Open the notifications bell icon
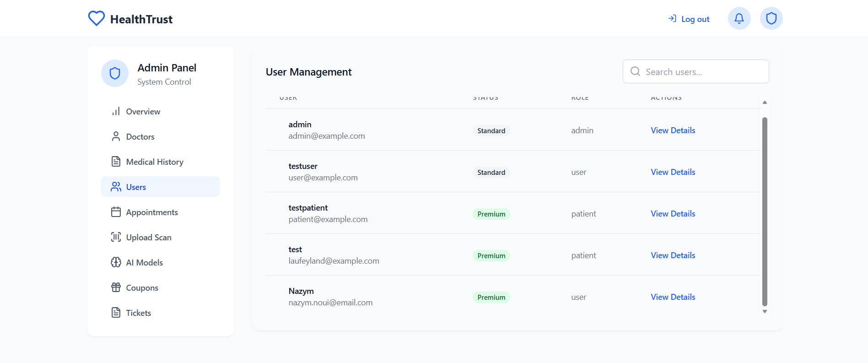868x363 pixels. point(739,18)
